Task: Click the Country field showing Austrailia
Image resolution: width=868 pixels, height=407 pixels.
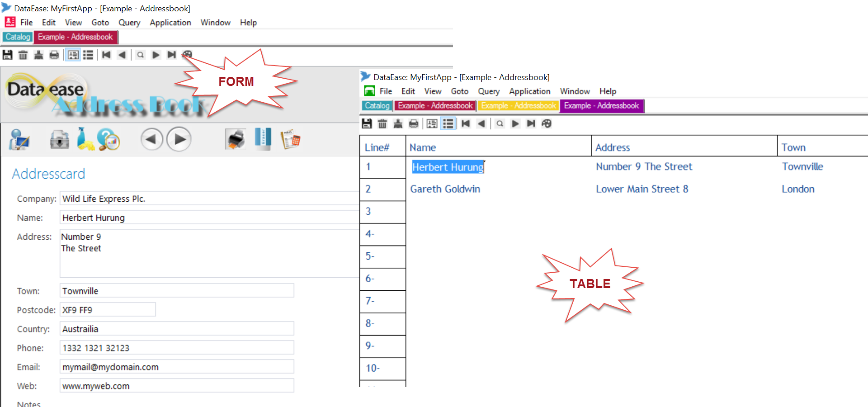Action: click(x=177, y=329)
